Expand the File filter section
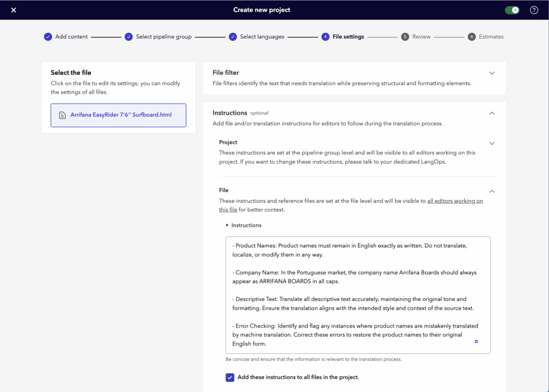 [492, 73]
